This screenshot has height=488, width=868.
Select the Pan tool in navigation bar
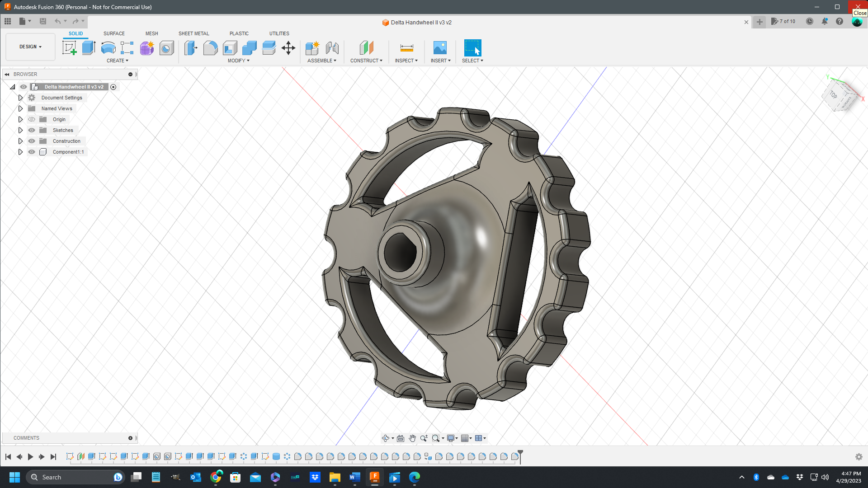pyautogui.click(x=412, y=438)
